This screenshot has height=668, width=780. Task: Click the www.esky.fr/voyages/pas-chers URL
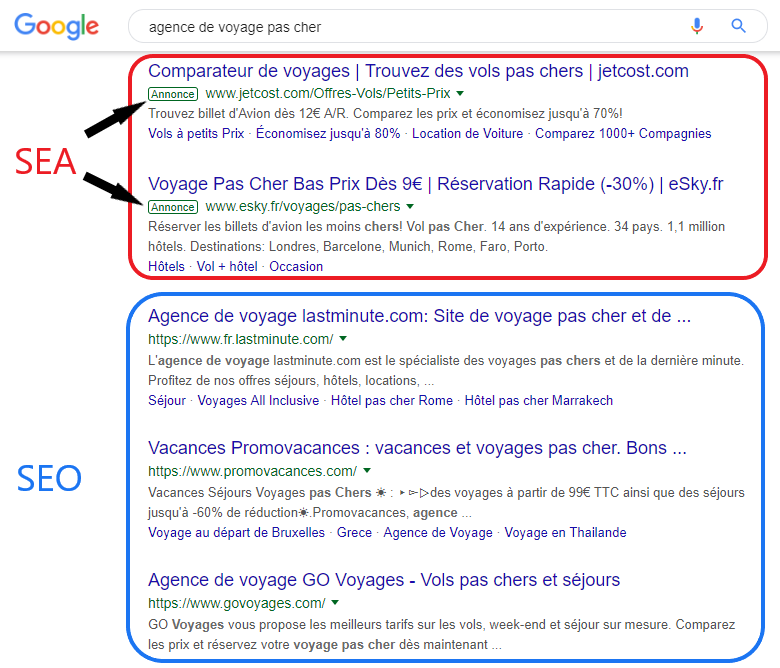(x=303, y=206)
